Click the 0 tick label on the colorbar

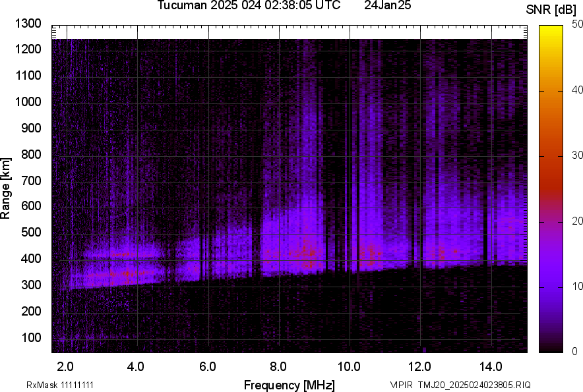(x=574, y=351)
